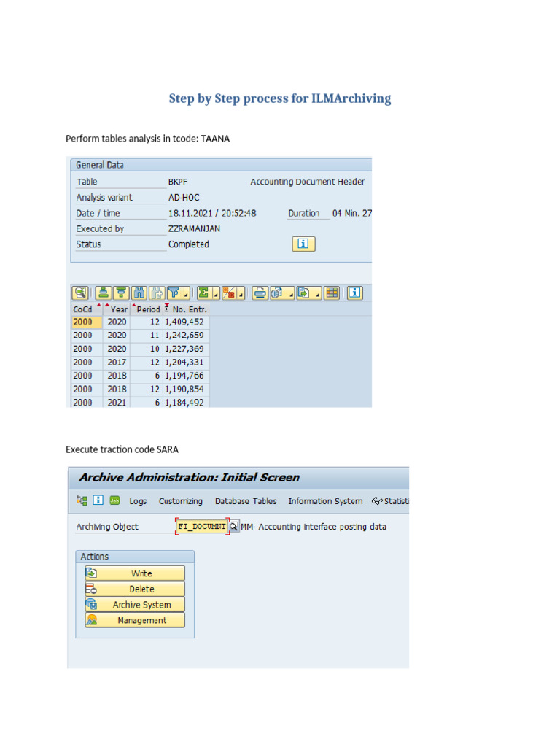This screenshot has height=747, width=560.
Task: Set a filter with the funnel icon
Action: [x=174, y=293]
